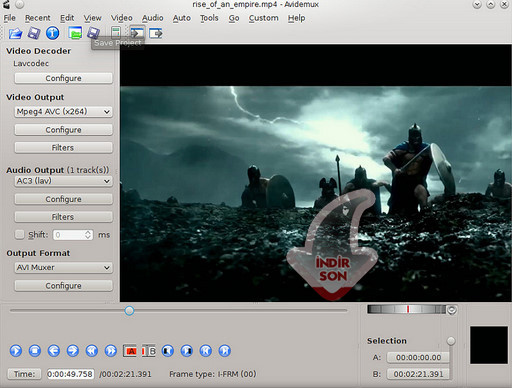Screen dimensions: 512x388
Task: Set selection start marker A
Action: [130, 351]
